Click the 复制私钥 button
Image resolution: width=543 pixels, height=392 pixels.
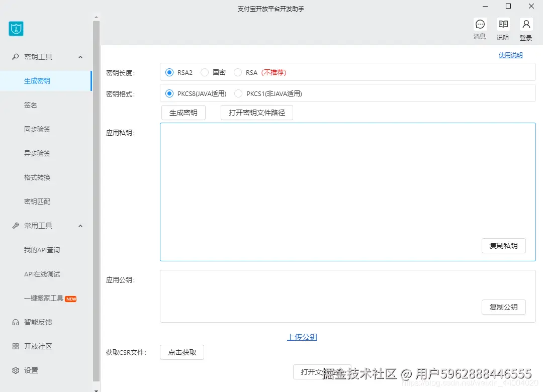pos(504,246)
